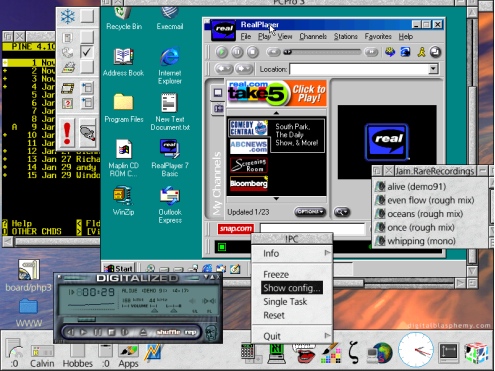Open the Outlook Express desktop icon
The width and height of the screenshot is (495, 371).
point(170,205)
